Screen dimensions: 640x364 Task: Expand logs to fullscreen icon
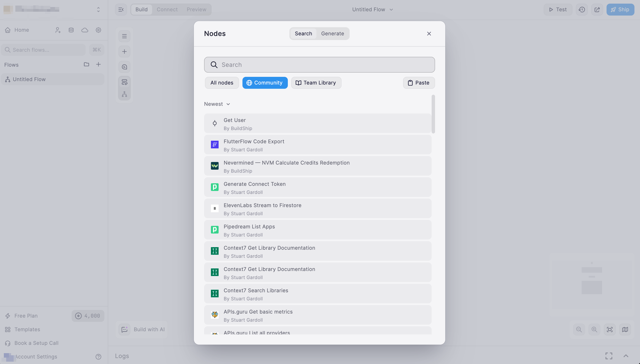(x=609, y=356)
